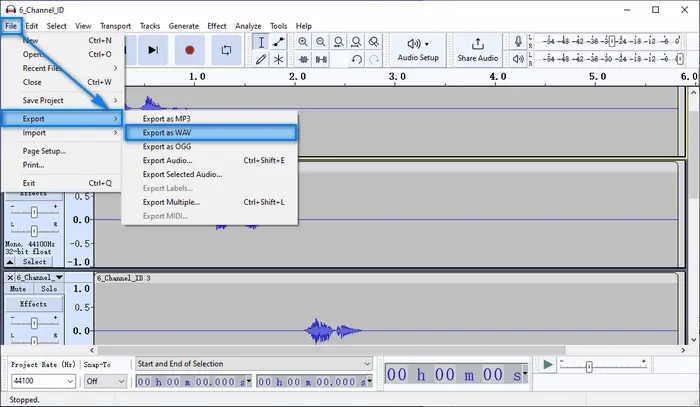
Task: Open the Snap-To Off dropdown
Action: point(105,381)
